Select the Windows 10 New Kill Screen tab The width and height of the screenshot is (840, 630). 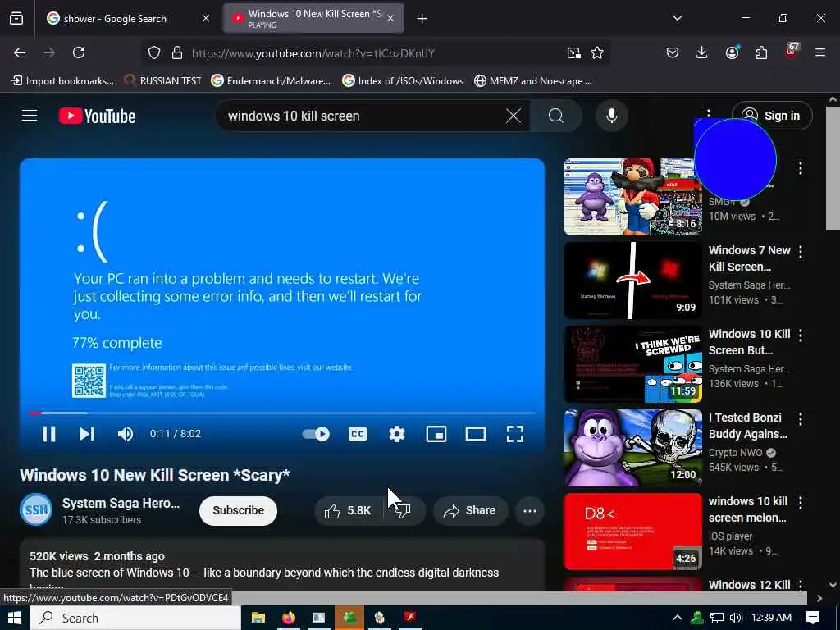[x=313, y=19]
